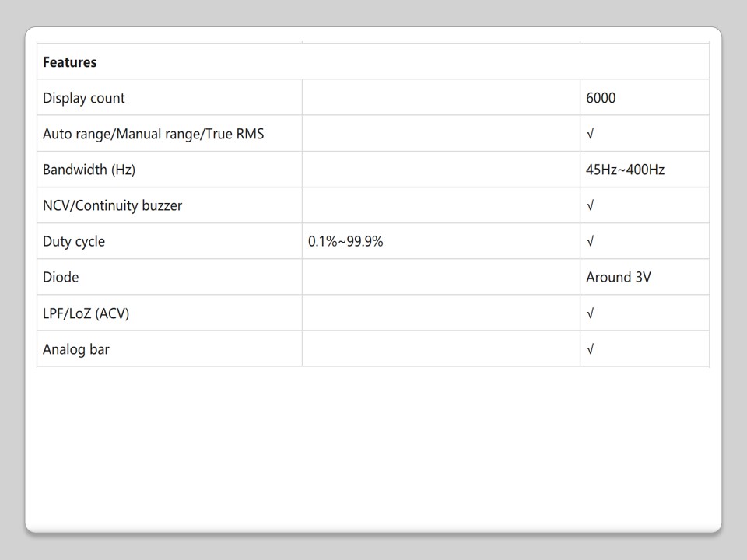Select the Bandwidth (Hz) label cell
747x560 pixels.
(83, 170)
